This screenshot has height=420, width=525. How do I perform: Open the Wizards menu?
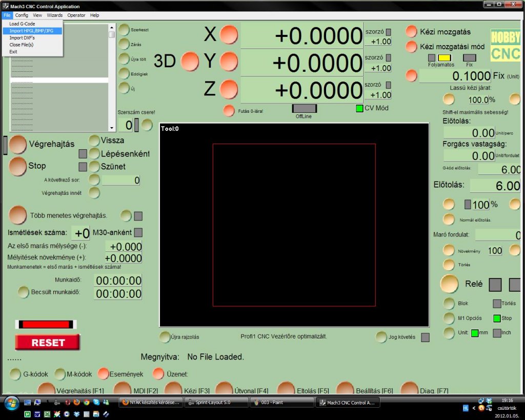coord(54,15)
